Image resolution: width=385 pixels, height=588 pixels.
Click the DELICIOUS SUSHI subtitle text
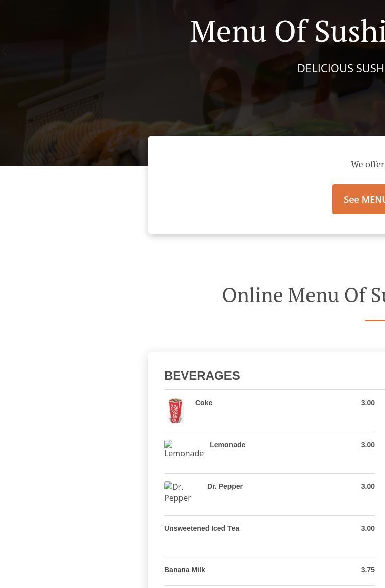tap(341, 68)
